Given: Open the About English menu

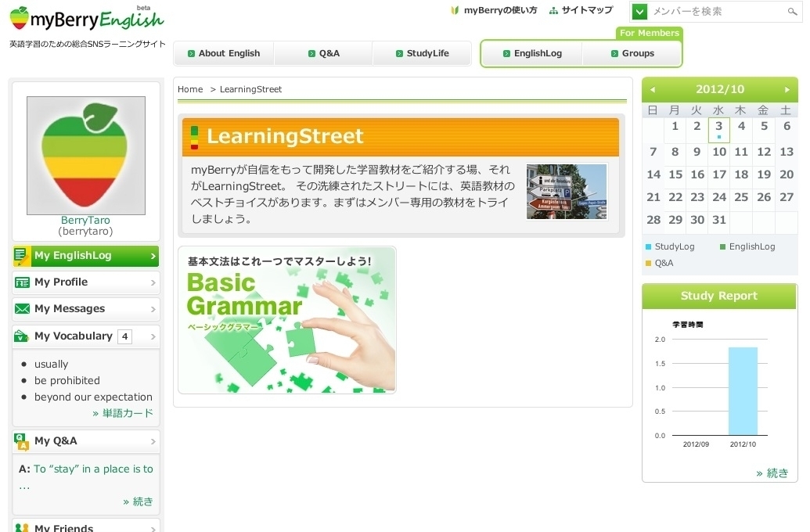Looking at the screenshot, I should coord(224,53).
